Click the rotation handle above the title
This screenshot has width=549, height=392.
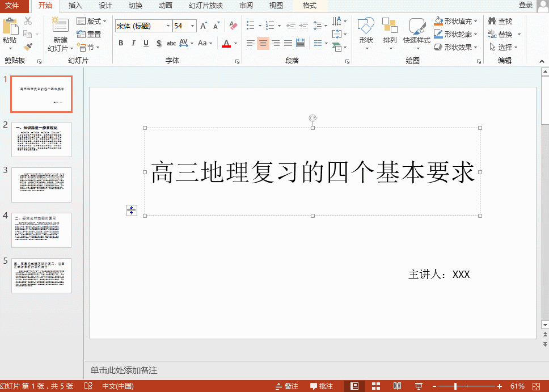coord(312,118)
